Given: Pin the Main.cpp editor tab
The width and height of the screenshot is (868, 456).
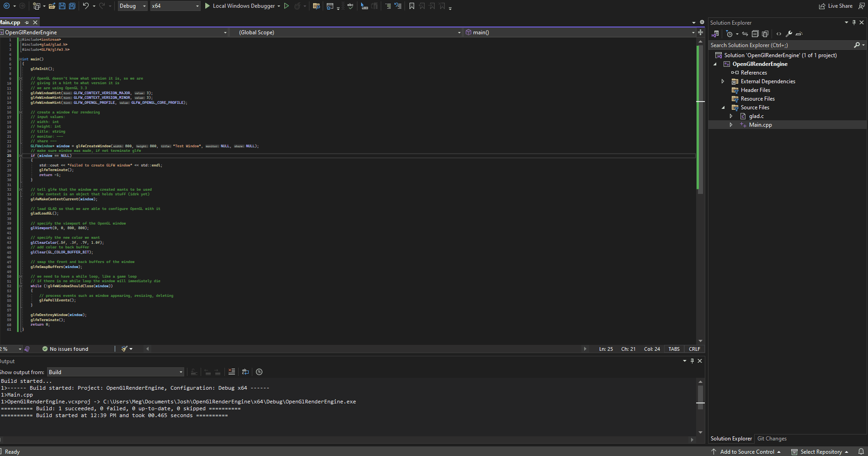Looking at the screenshot, I should pyautogui.click(x=27, y=22).
